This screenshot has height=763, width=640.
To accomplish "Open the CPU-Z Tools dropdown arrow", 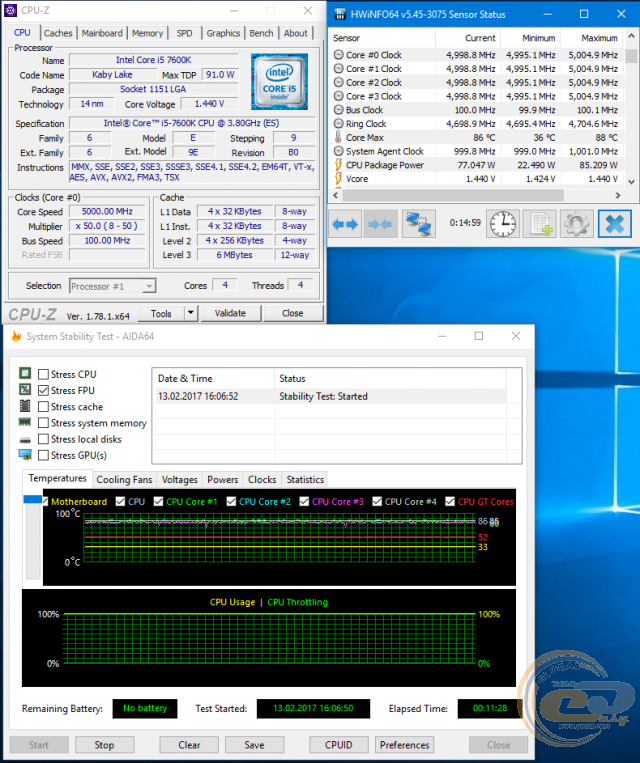I will coord(191,313).
